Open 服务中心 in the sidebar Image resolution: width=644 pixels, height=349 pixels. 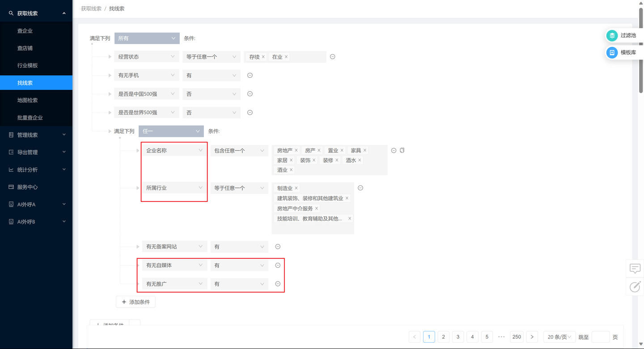(36, 187)
